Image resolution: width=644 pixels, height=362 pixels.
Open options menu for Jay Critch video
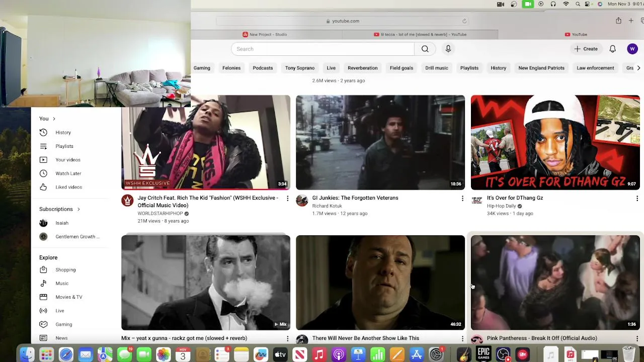[287, 199]
